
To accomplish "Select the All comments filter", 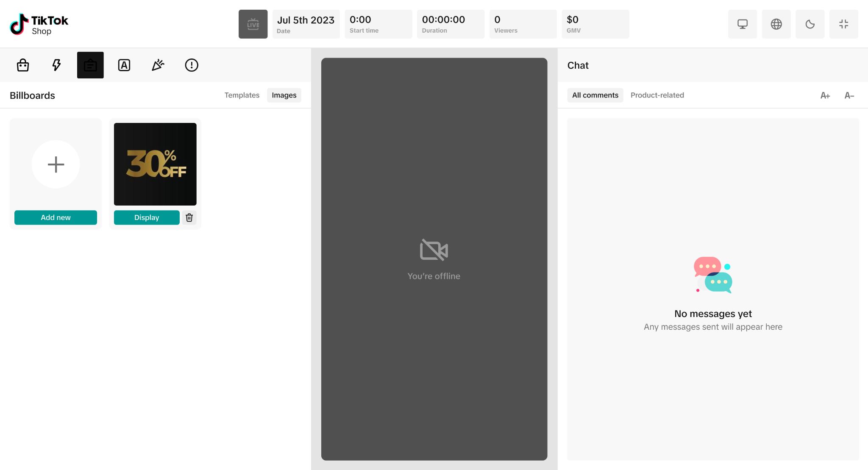I will (x=595, y=95).
